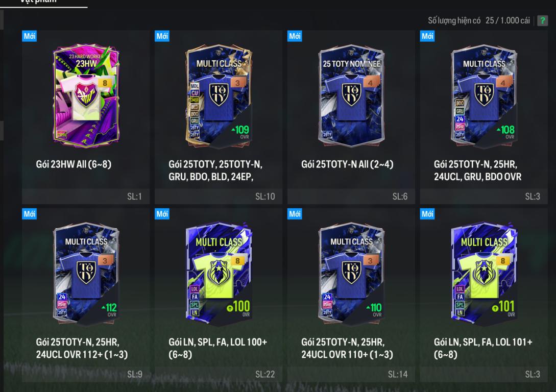Select the 25 TOTY Nominee pack card
Screen dimensions: 556x392
click(x=351, y=95)
